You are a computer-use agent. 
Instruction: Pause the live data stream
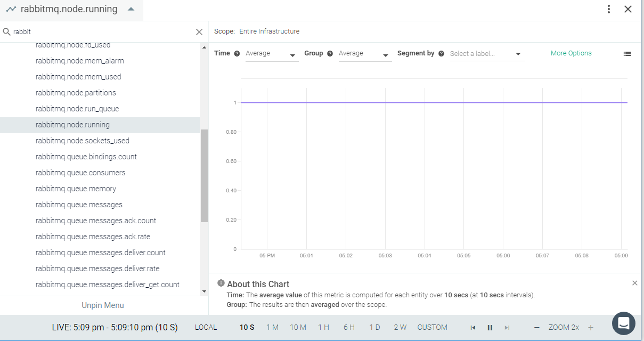coord(490,328)
